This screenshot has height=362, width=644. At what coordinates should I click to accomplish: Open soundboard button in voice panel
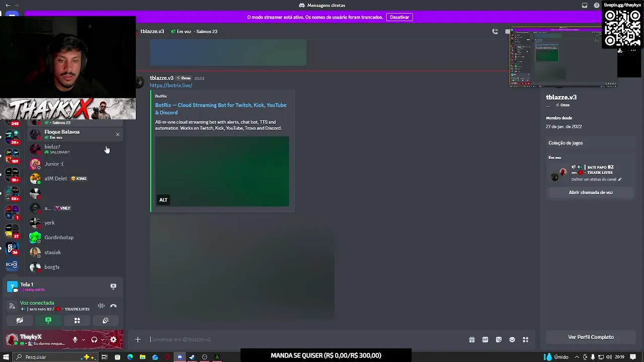[106, 320]
